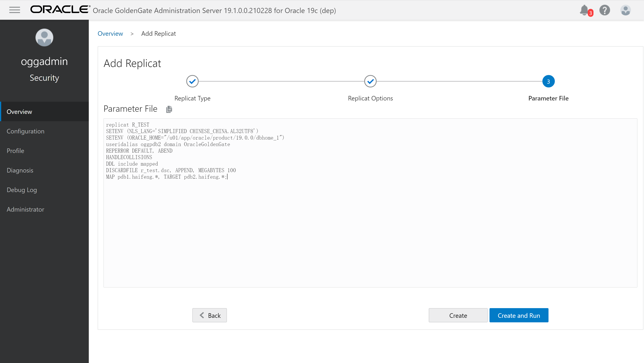Select Overview in the sidebar
Image resolution: width=644 pixels, height=363 pixels.
[x=19, y=112]
